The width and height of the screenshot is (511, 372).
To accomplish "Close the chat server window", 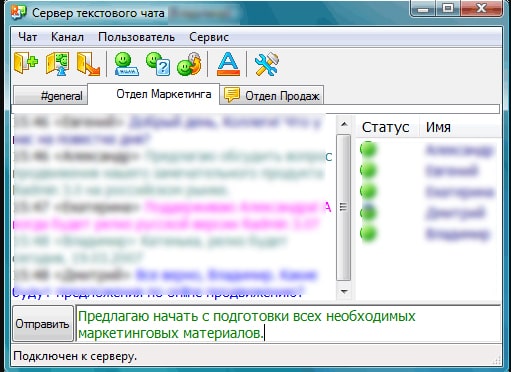I will click(481, 8).
